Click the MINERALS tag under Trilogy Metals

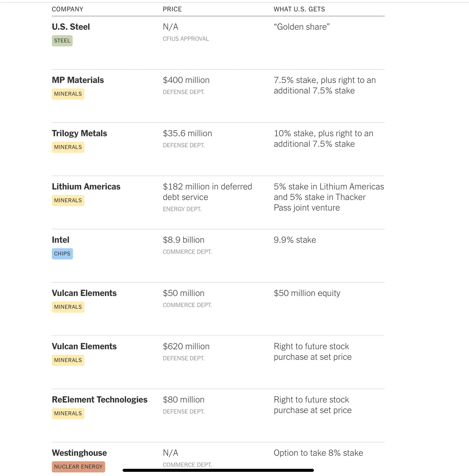[x=68, y=147]
